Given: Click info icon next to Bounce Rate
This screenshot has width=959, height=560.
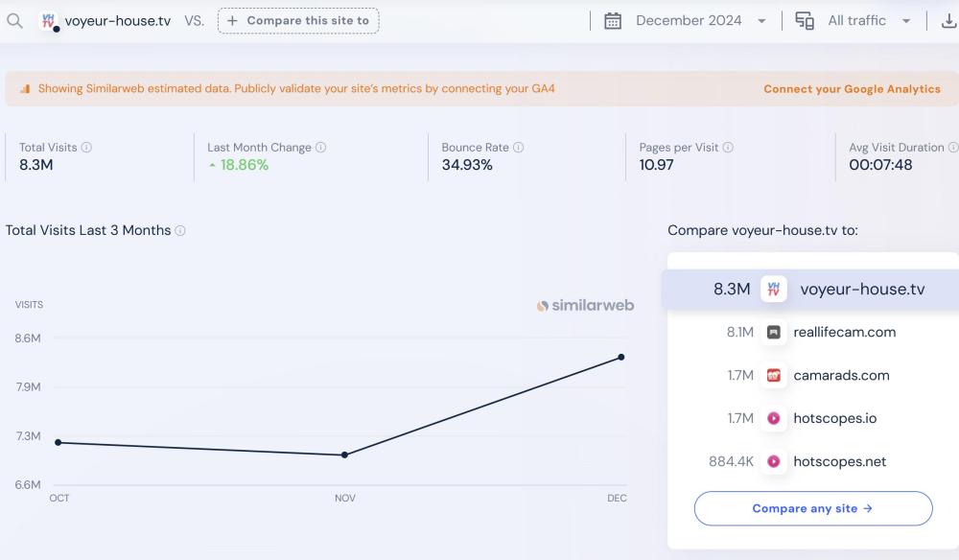Looking at the screenshot, I should (519, 148).
